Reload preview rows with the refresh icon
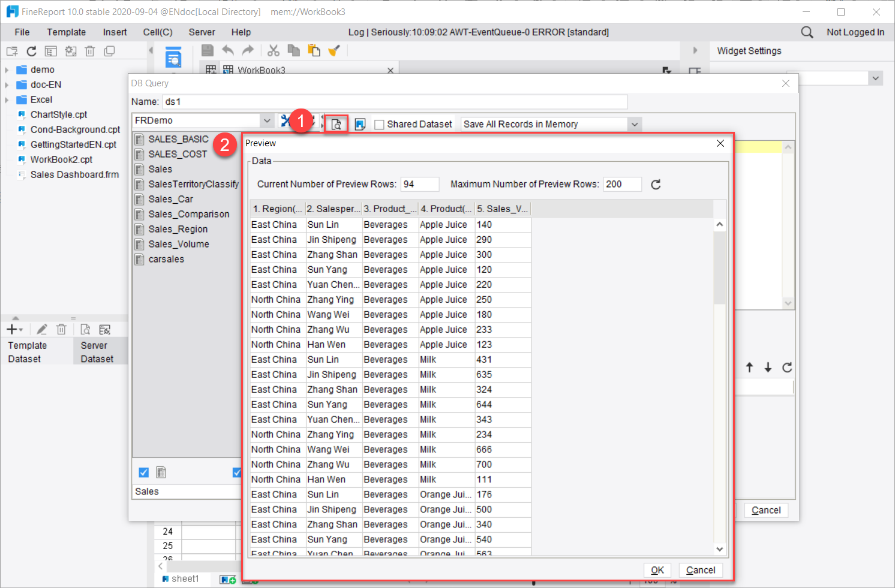895x588 pixels. [656, 185]
